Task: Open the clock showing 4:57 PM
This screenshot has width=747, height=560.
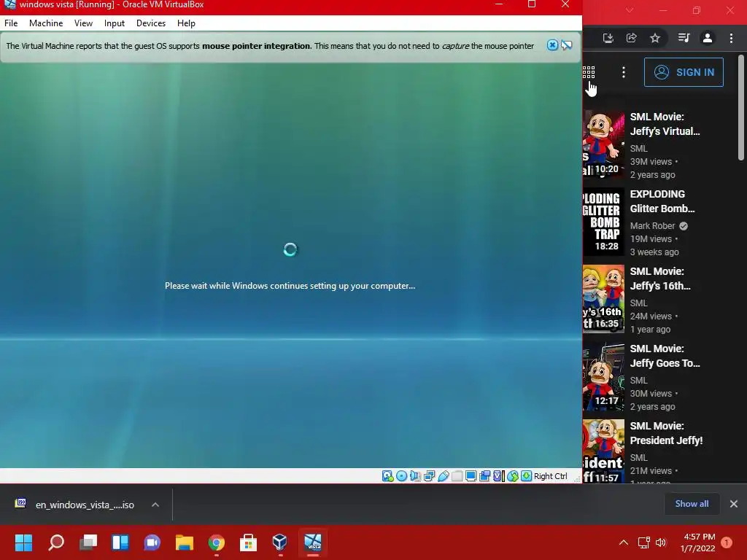Action: click(698, 542)
